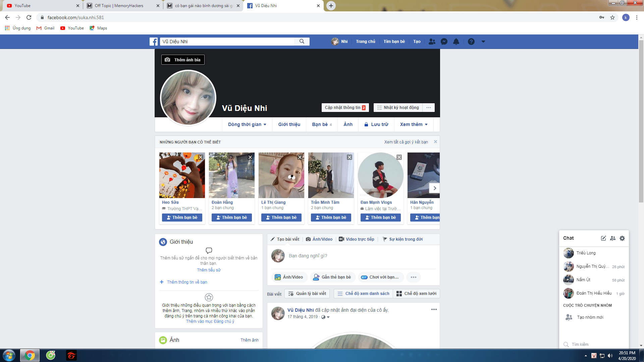Screen dimensions: 644x362
Task: Click the volume speaker tray icon
Action: click(610, 356)
